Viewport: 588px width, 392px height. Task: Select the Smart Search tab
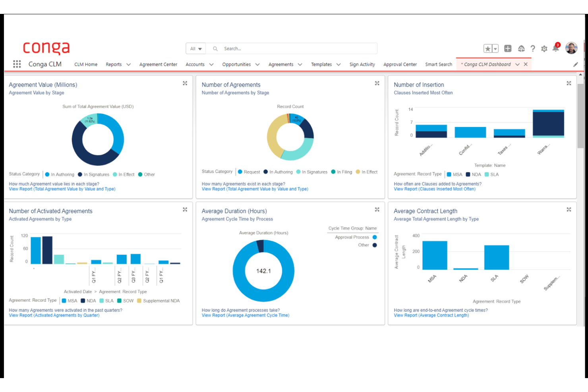coord(439,64)
